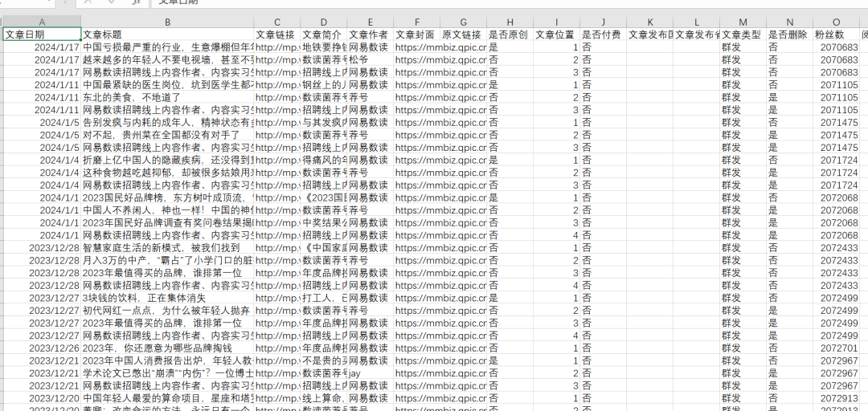The width and height of the screenshot is (868, 411).
Task: Click the 粉丝数 header cell
Action: pyautogui.click(x=836, y=35)
